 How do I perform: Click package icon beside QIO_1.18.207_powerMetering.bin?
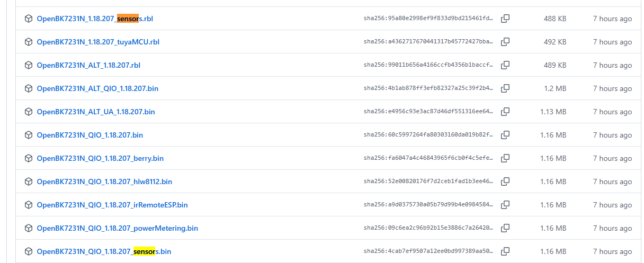[x=29, y=228]
